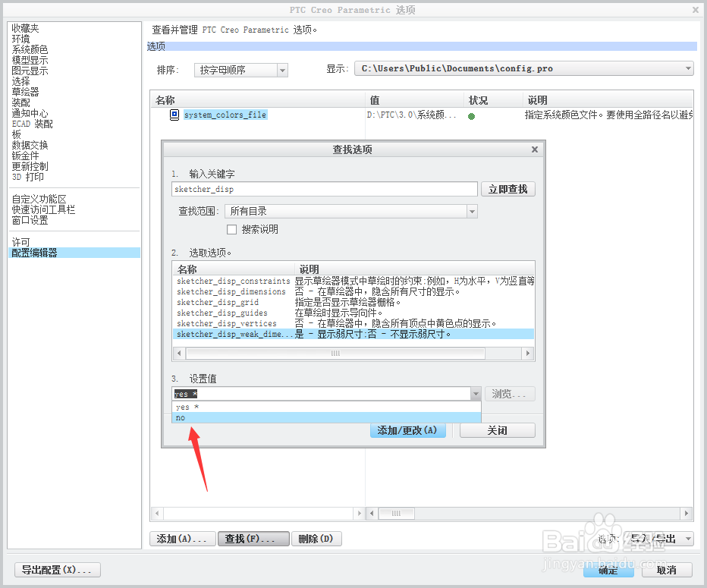Select sketcher_disp_weak_dime... row
The width and height of the screenshot is (707, 588).
(353, 334)
